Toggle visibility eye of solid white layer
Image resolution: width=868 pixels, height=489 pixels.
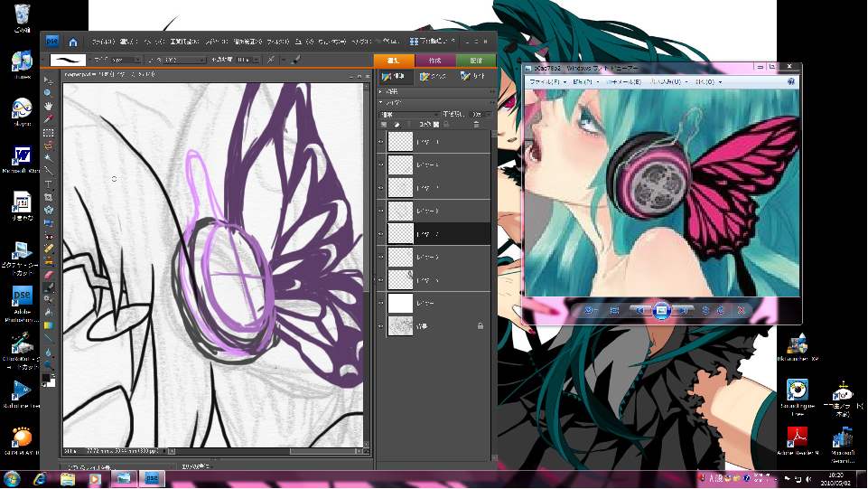(381, 304)
